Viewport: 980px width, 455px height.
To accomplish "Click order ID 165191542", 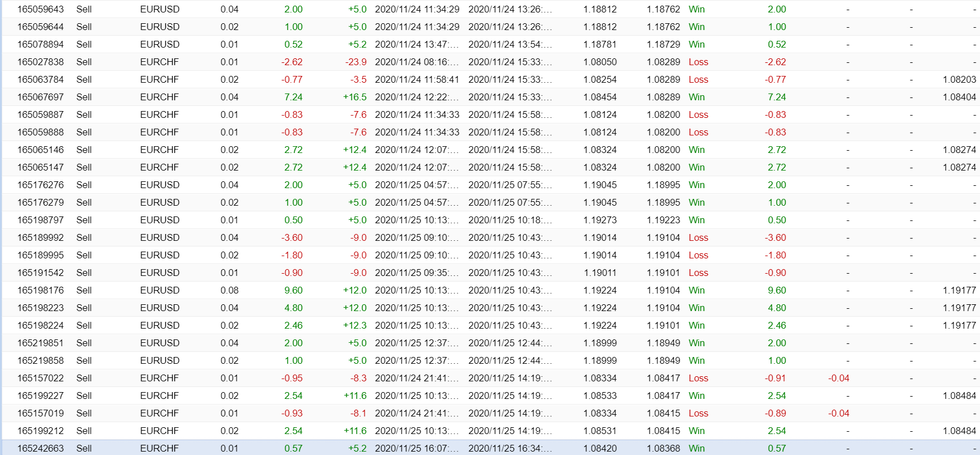I will [40, 273].
